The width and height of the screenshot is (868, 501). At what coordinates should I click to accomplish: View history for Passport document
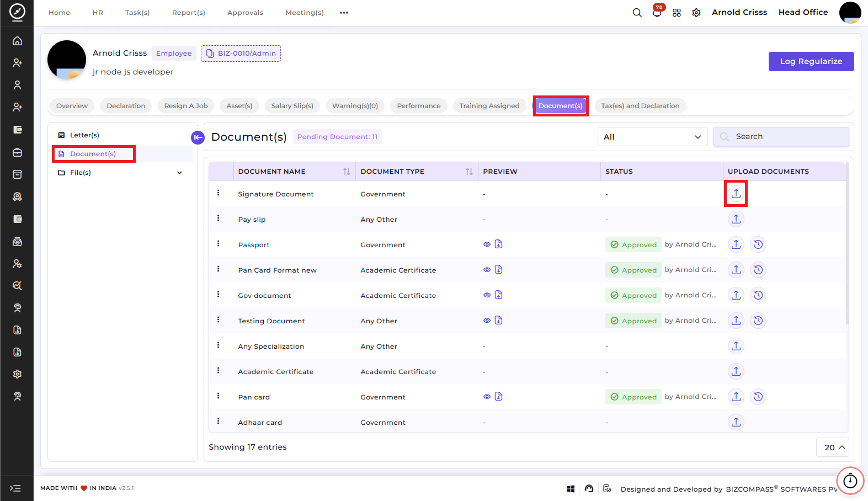pos(758,244)
